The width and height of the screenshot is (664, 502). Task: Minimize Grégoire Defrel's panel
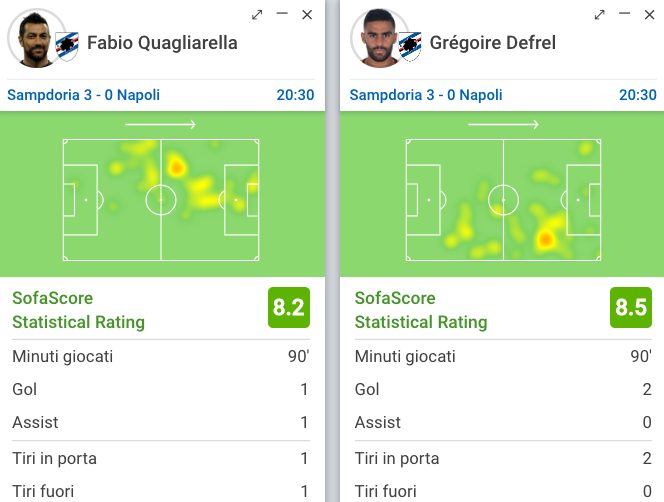coord(624,14)
